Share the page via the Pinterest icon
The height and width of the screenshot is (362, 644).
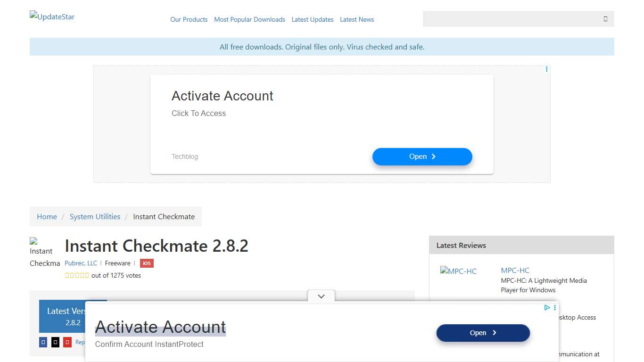click(67, 342)
